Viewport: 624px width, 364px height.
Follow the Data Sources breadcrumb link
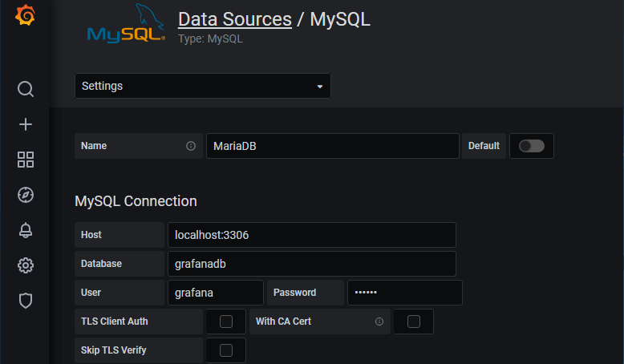[235, 19]
